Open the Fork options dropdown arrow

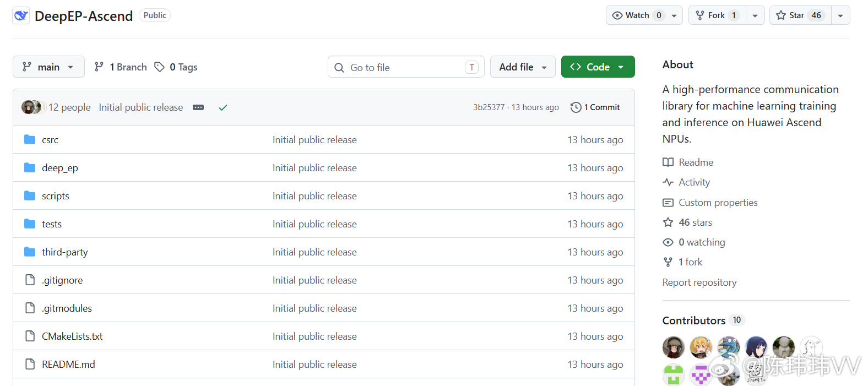(755, 15)
